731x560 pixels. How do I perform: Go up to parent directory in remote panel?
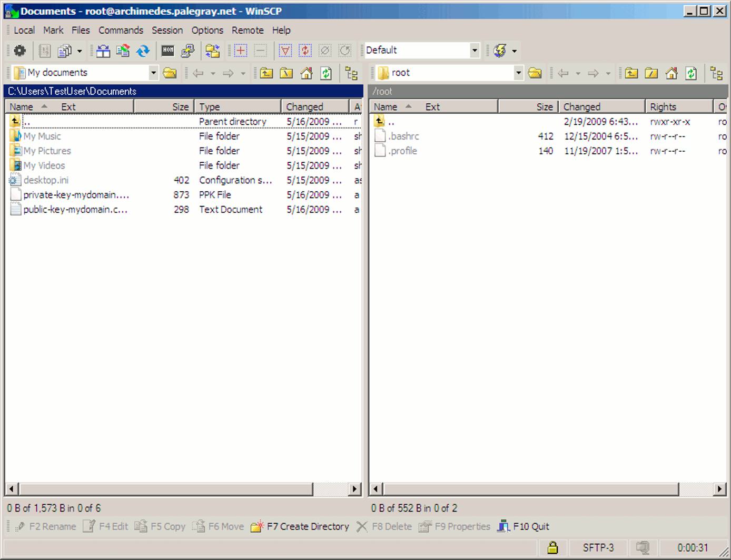[x=630, y=73]
